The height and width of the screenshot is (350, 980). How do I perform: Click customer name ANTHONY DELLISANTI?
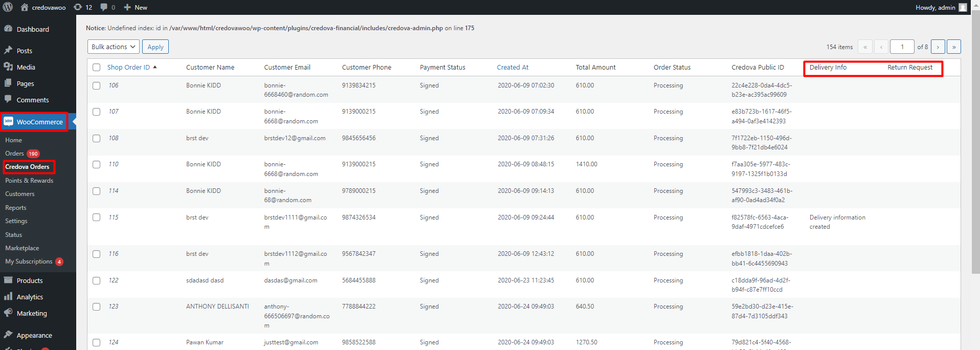[x=217, y=306]
